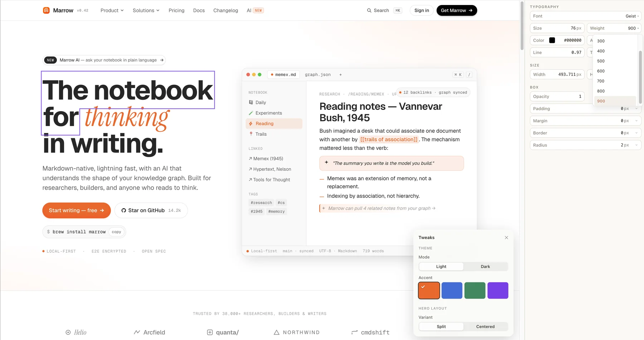Expand the Padding chevron
Viewport: 644px width, 340px height.
coord(636,109)
